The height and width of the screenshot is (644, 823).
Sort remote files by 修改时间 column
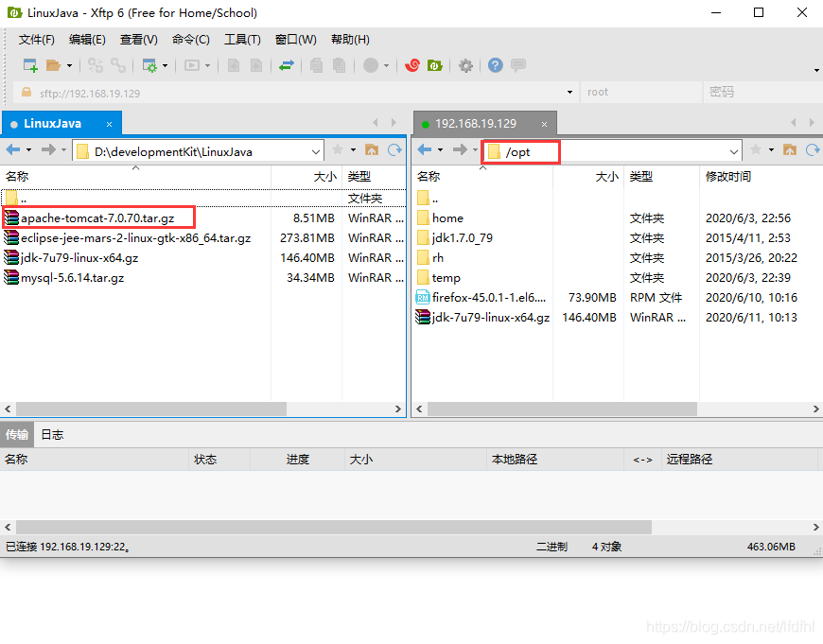pyautogui.click(x=728, y=176)
